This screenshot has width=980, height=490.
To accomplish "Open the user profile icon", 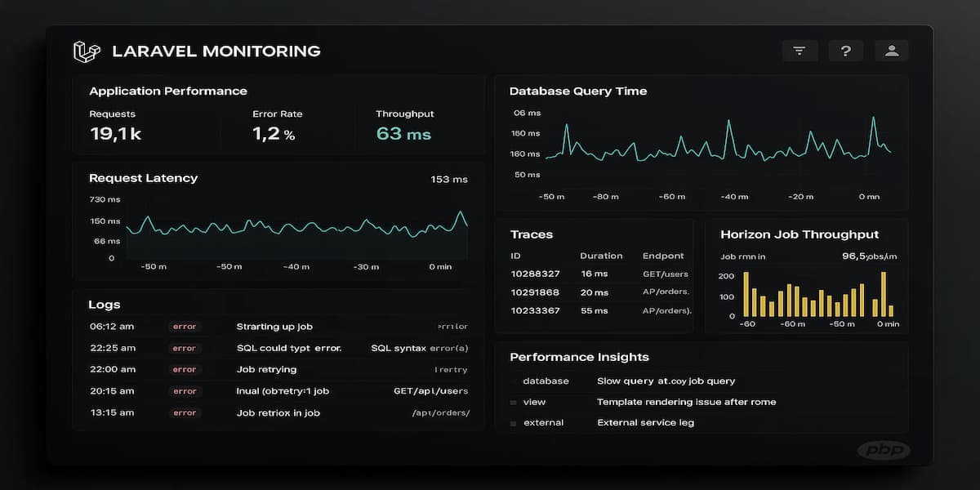I will pos(891,50).
